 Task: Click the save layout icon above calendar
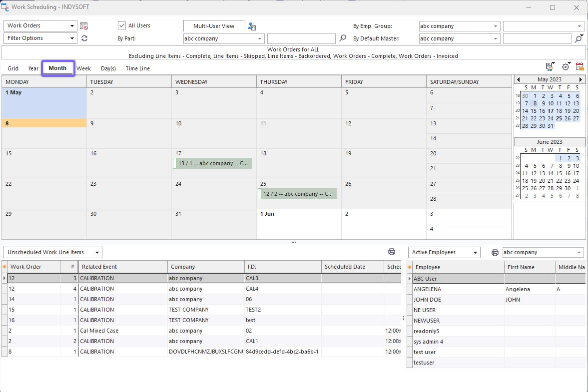pos(550,67)
